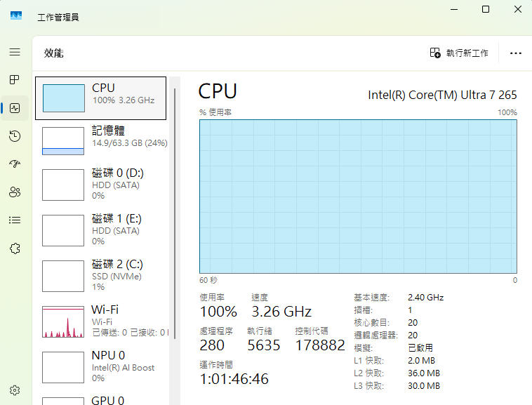Click the 邏輯處理器 label
Image resolution: width=532 pixels, height=405 pixels.
376,335
